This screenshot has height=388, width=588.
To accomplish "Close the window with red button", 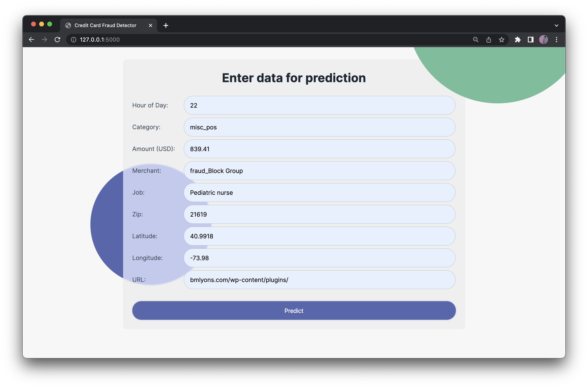I will click(33, 24).
